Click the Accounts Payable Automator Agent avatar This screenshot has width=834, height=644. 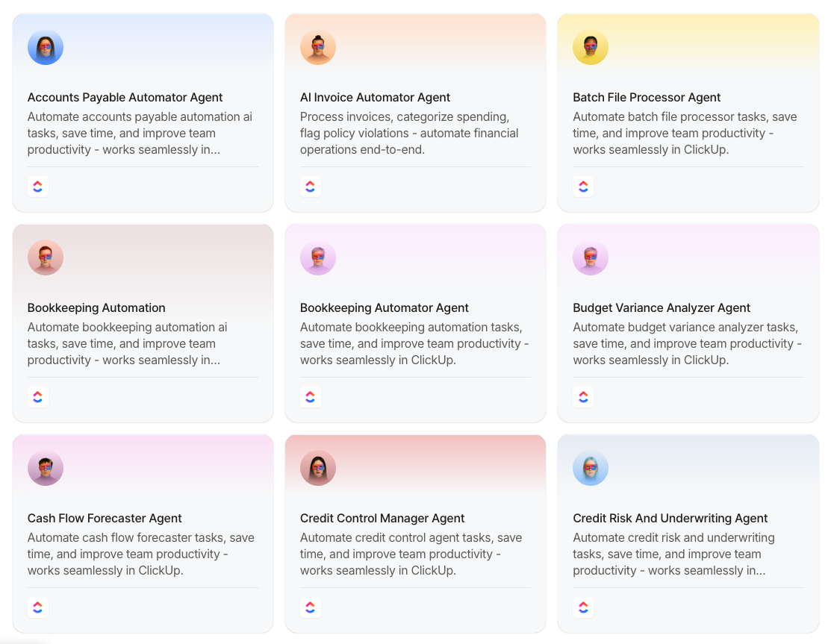click(46, 47)
